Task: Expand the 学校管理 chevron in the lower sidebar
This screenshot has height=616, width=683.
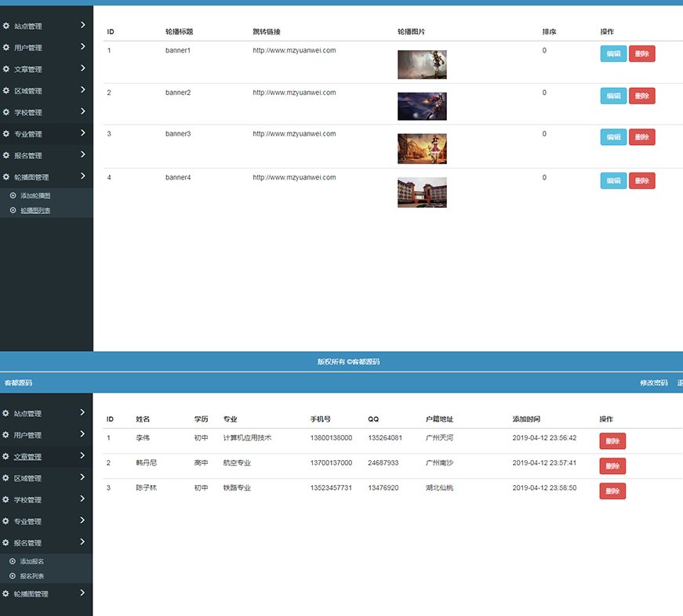Action: 82,498
